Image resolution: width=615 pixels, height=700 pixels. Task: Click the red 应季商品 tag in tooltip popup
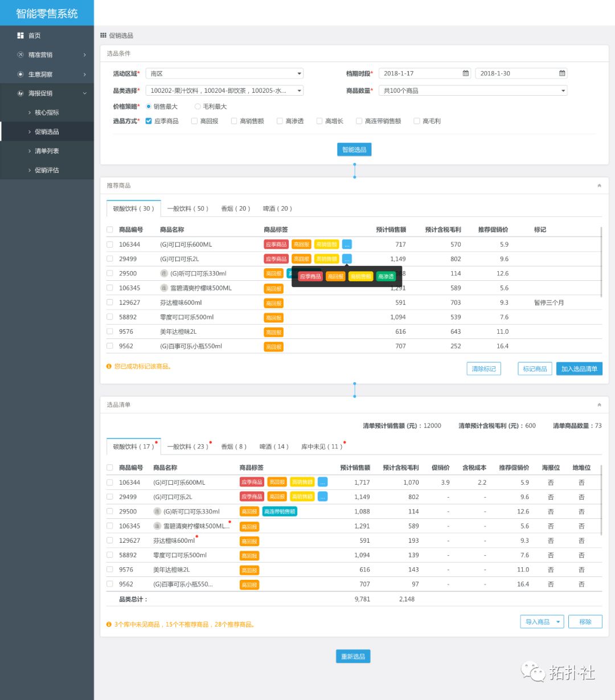[310, 276]
